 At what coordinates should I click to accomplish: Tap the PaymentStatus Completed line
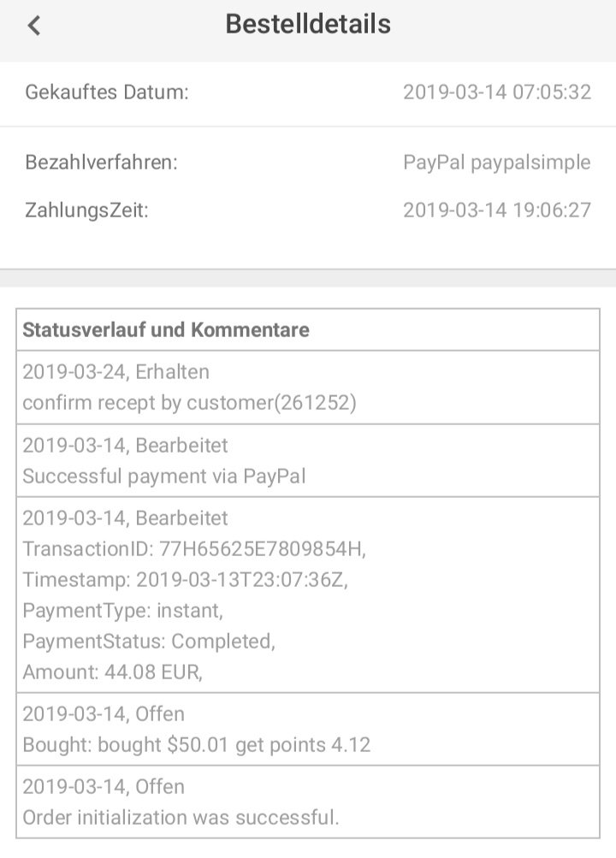(x=149, y=642)
